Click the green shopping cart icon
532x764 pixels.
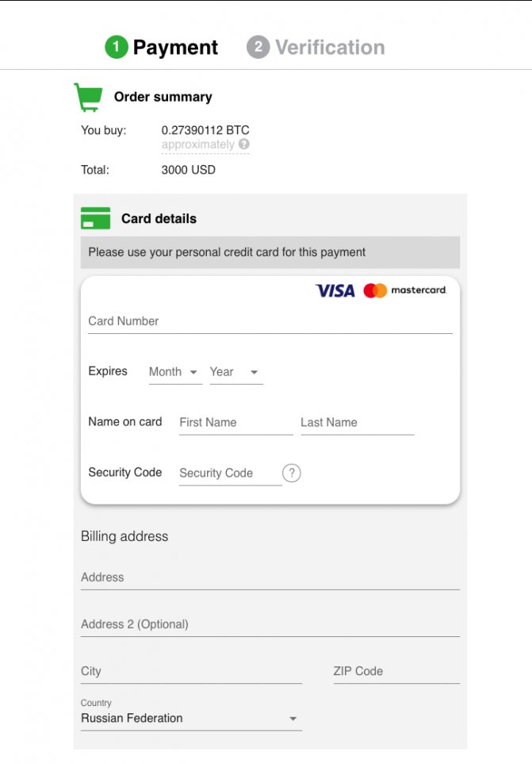click(88, 97)
